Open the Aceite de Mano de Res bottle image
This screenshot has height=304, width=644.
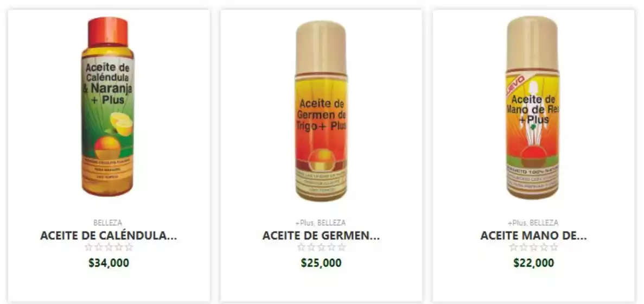click(533, 107)
